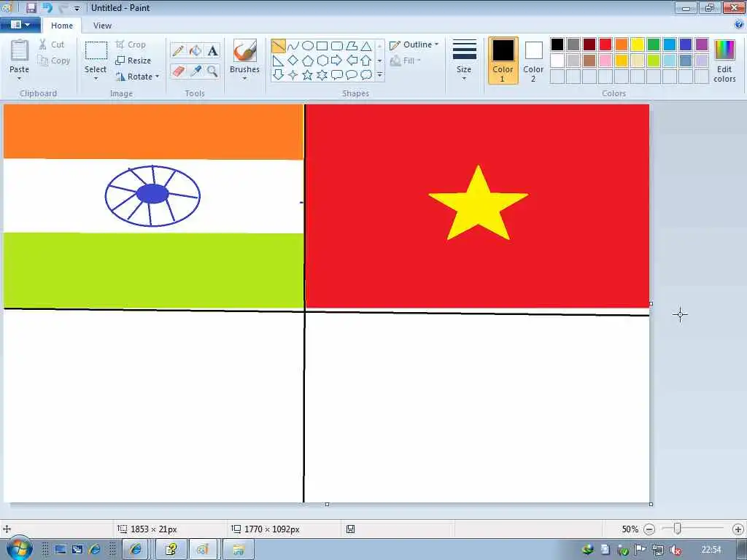The width and height of the screenshot is (747, 560).
Task: Switch to the View ribbon tab
Action: [102, 26]
